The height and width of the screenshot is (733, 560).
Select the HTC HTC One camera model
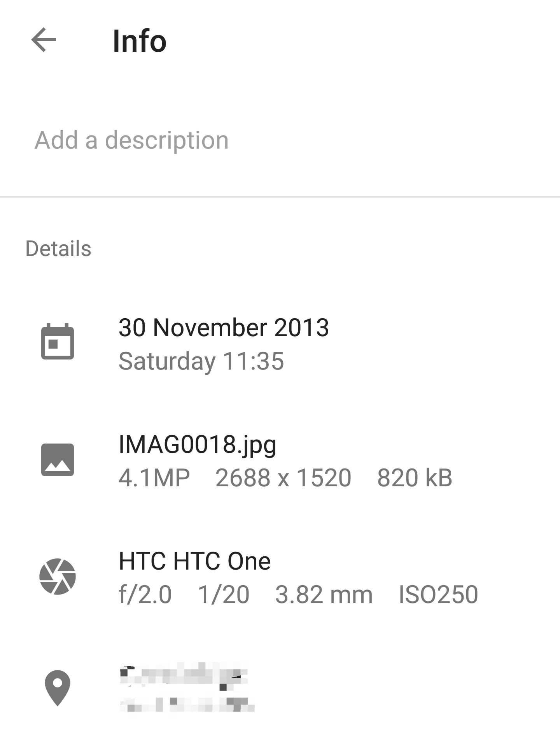[194, 561]
